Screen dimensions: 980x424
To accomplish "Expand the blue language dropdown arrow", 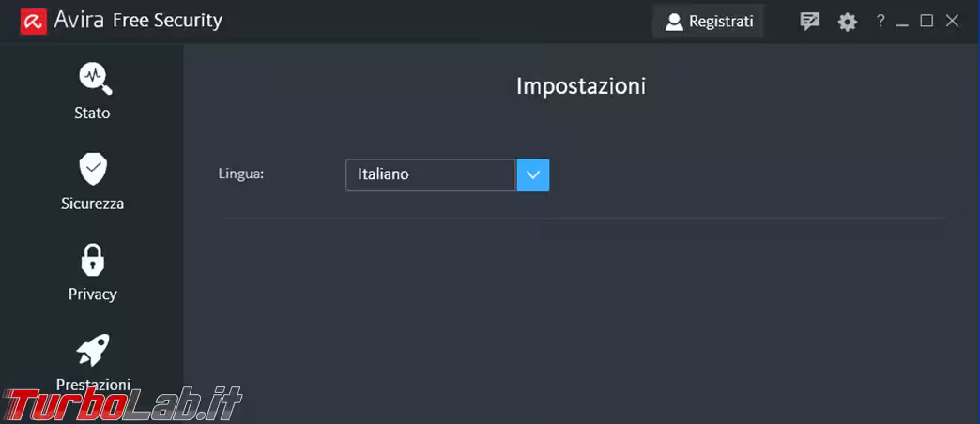I will coord(533,175).
